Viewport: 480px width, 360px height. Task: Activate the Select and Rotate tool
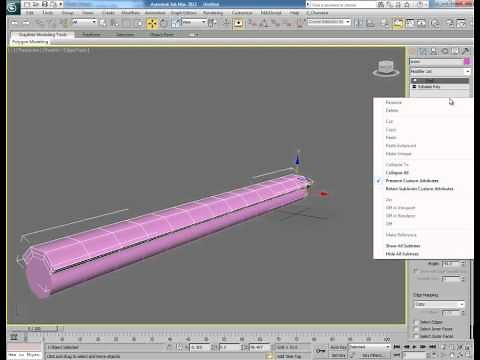[x=164, y=23]
